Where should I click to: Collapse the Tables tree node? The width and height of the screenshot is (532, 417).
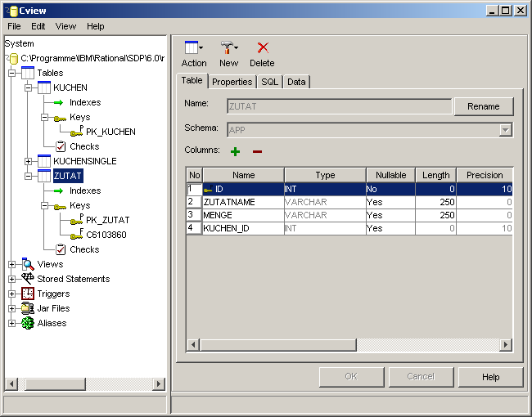pyautogui.click(x=12, y=73)
